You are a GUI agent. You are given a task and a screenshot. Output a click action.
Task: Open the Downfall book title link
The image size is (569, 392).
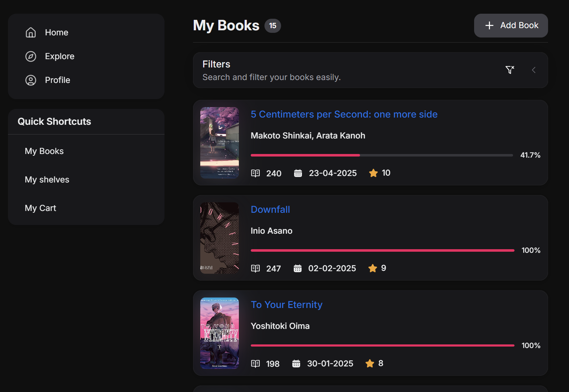pyautogui.click(x=270, y=210)
